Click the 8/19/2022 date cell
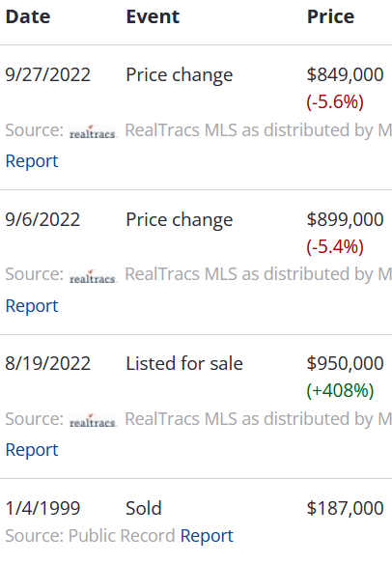The height and width of the screenshot is (564, 392). coord(48,363)
